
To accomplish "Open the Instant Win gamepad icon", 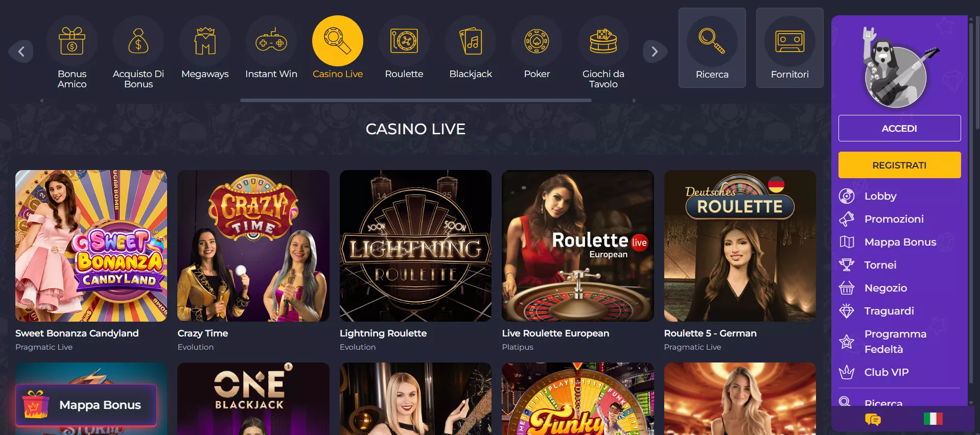I will [271, 41].
